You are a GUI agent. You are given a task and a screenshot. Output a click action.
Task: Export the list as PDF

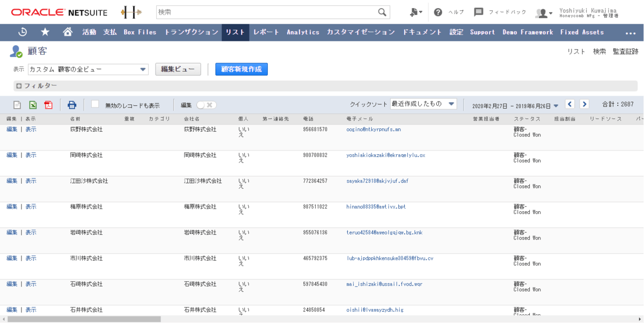[48, 105]
